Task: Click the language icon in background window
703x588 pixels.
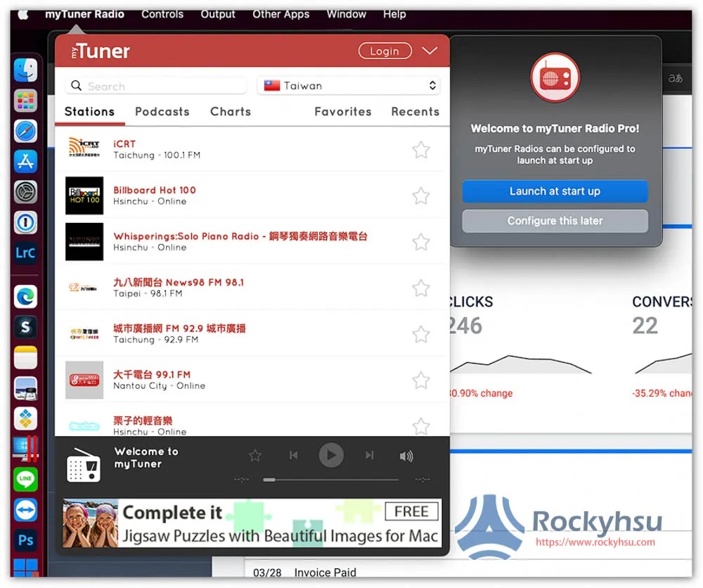Action: tap(675, 79)
